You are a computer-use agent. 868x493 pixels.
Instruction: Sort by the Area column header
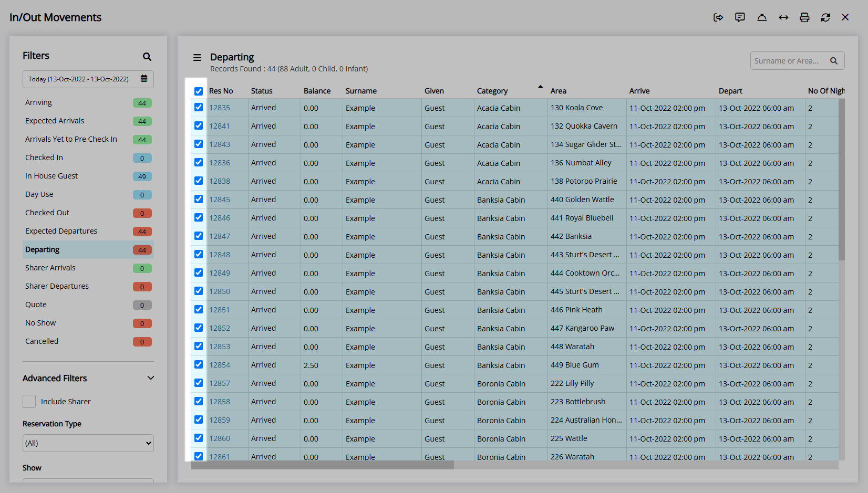(559, 91)
